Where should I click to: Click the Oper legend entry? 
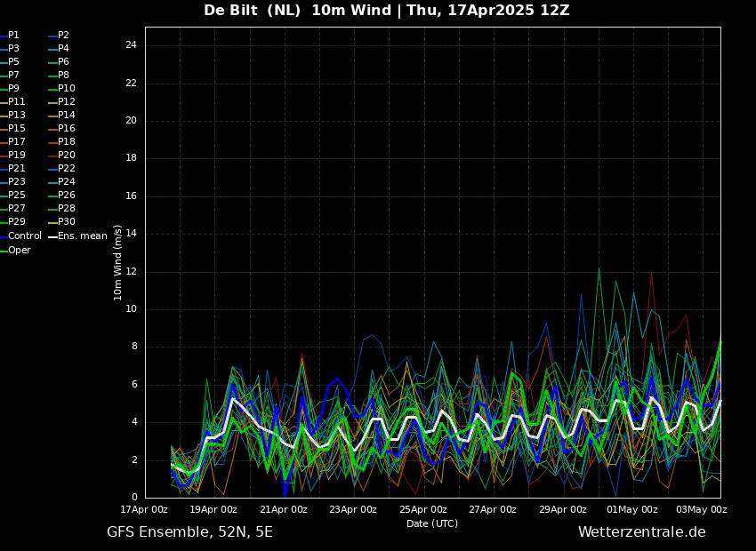click(19, 251)
